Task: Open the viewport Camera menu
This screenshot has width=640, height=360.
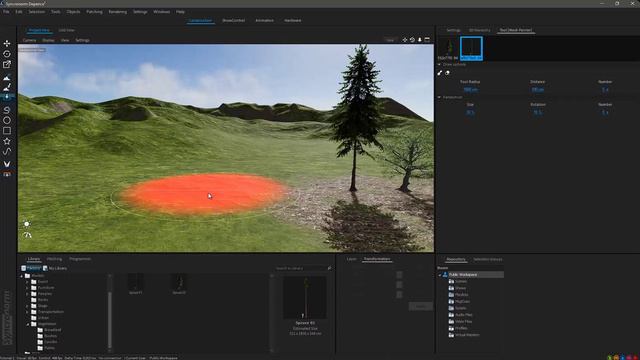Action: [29, 40]
